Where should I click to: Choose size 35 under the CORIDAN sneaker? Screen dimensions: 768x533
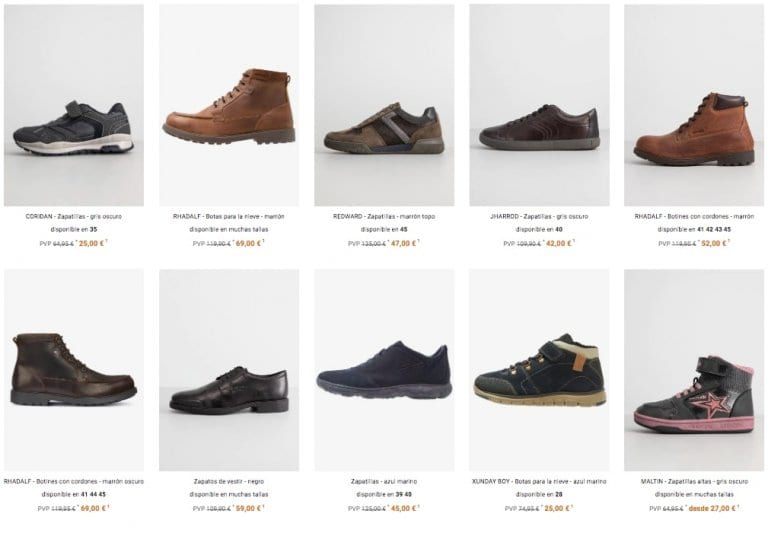pos(93,229)
